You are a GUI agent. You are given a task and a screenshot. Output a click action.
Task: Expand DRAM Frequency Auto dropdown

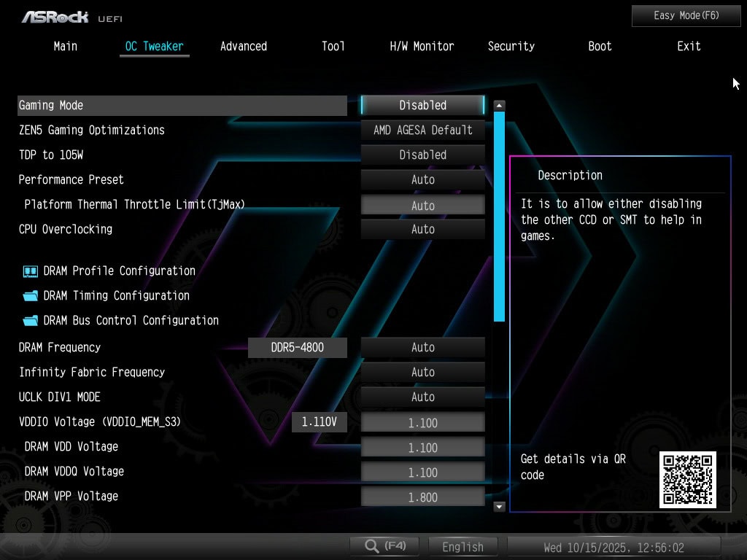tap(422, 348)
